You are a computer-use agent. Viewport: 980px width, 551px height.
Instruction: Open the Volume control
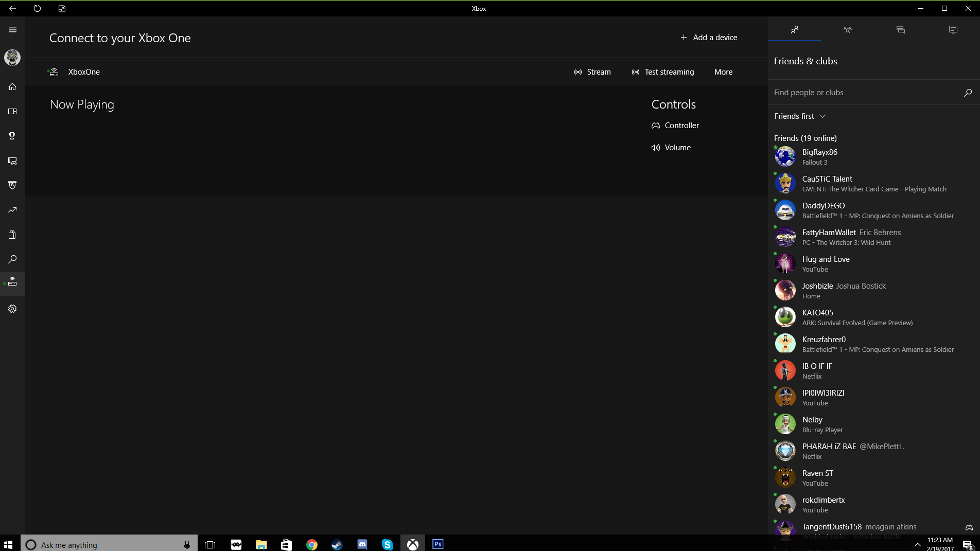click(x=671, y=148)
